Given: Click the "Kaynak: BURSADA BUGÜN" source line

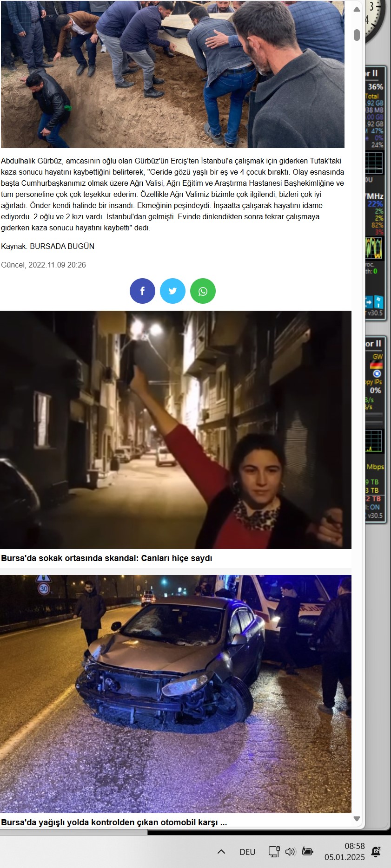Looking at the screenshot, I should [47, 246].
